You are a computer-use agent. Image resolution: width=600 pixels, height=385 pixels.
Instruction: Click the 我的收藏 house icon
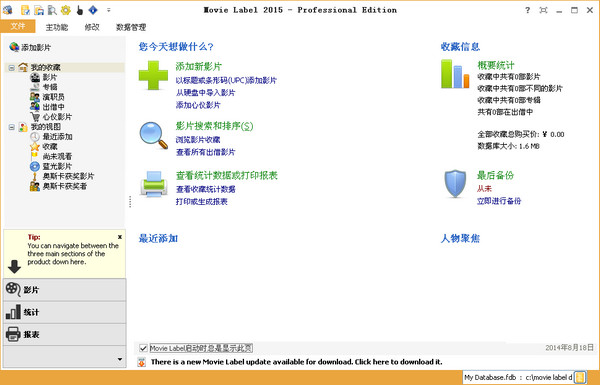[x=23, y=67]
